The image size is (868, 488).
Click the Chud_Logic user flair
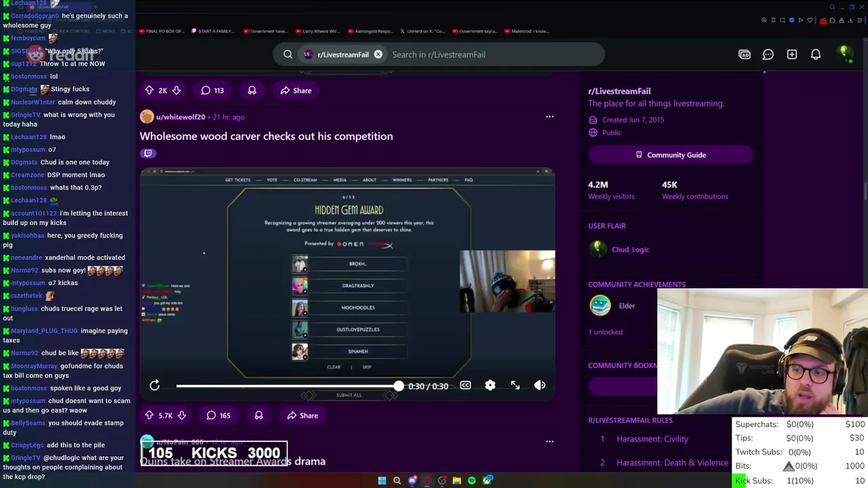[x=630, y=249]
